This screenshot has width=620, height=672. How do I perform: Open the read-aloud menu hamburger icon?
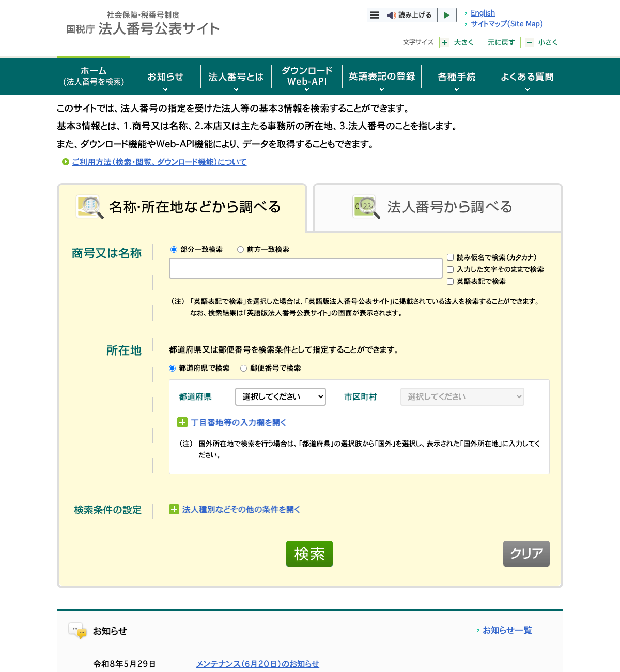pos(375,15)
